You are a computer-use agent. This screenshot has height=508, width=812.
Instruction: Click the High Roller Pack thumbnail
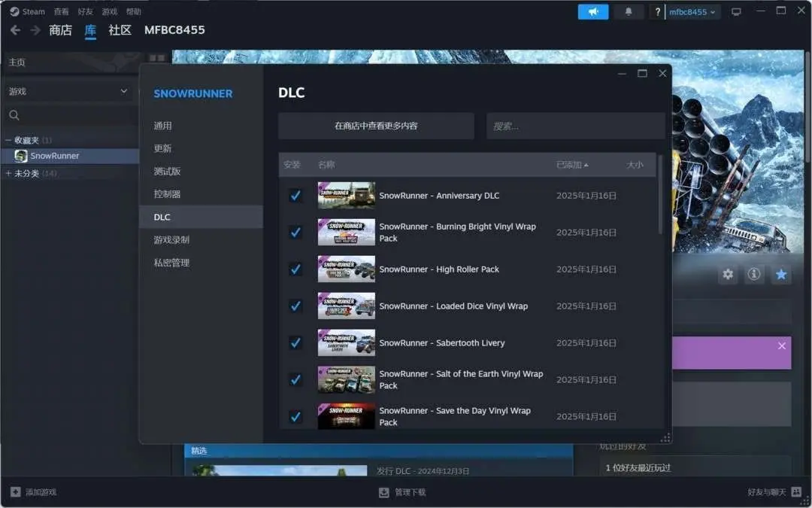pos(346,269)
